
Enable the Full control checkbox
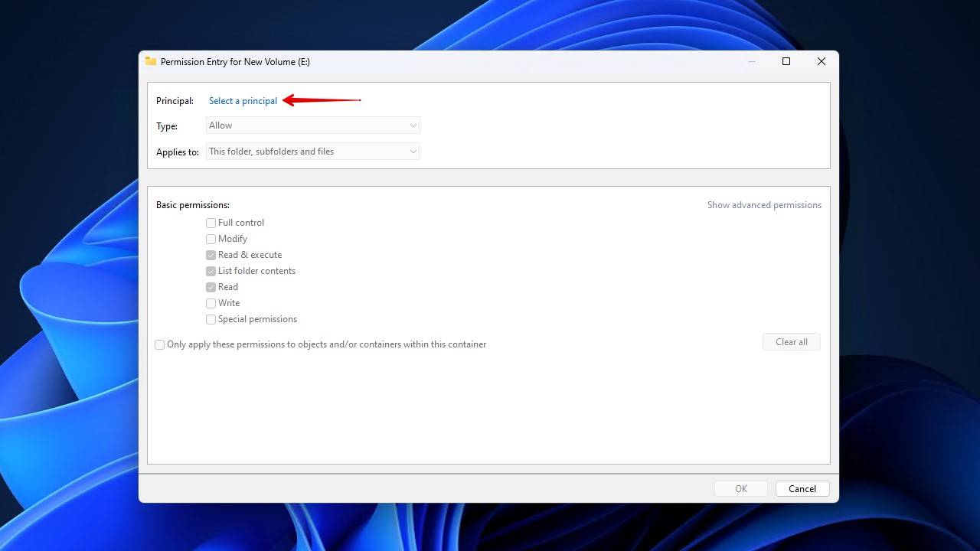tap(211, 223)
